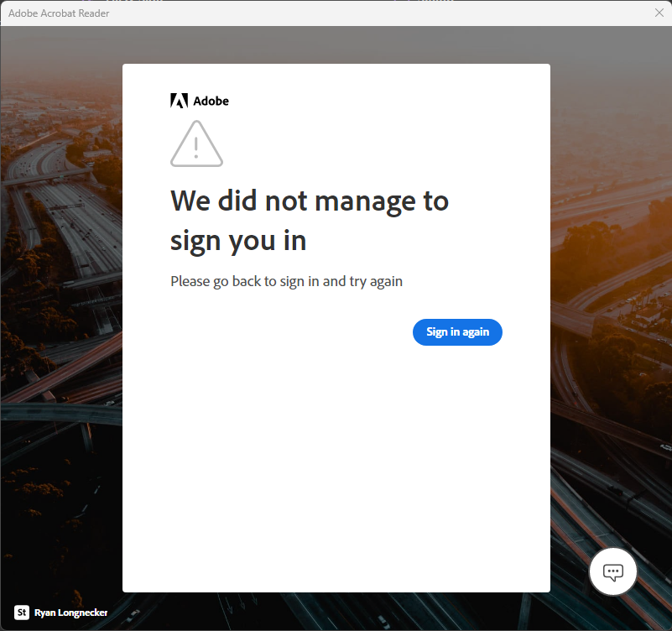672x631 pixels.
Task: Click the Adobe Acrobat Reader title bar text
Action: 58,13
